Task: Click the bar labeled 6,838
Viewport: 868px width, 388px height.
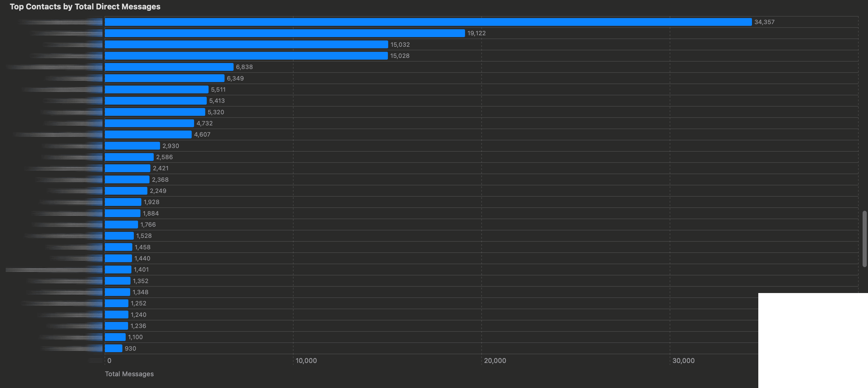Action: tap(168, 67)
